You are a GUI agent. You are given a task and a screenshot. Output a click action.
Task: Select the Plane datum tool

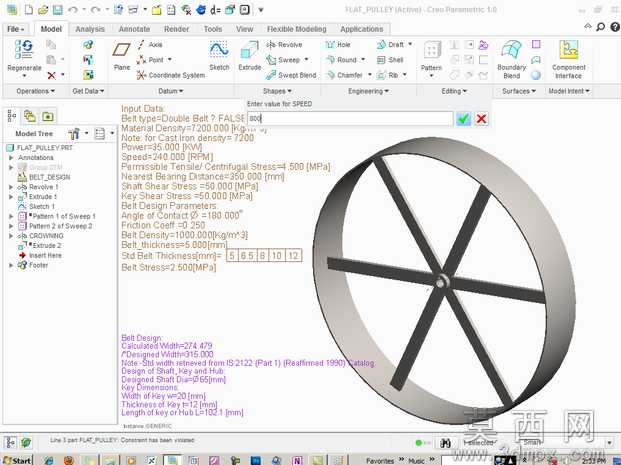pyautogui.click(x=121, y=55)
